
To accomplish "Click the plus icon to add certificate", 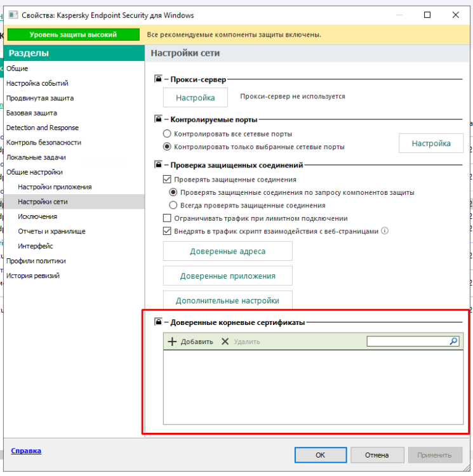I will (x=172, y=341).
